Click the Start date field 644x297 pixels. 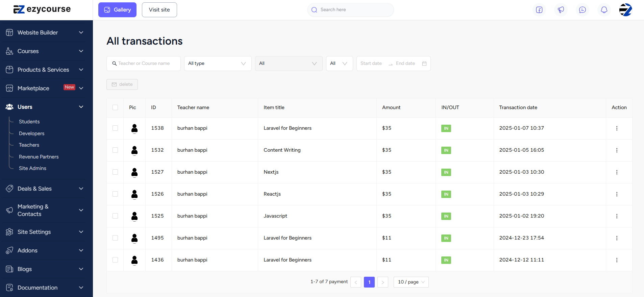pyautogui.click(x=371, y=64)
